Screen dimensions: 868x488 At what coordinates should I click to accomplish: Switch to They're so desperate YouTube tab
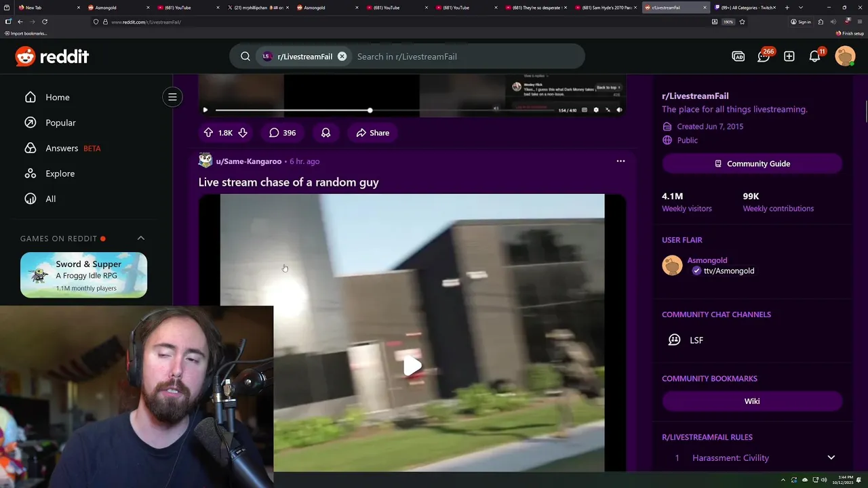click(x=536, y=7)
